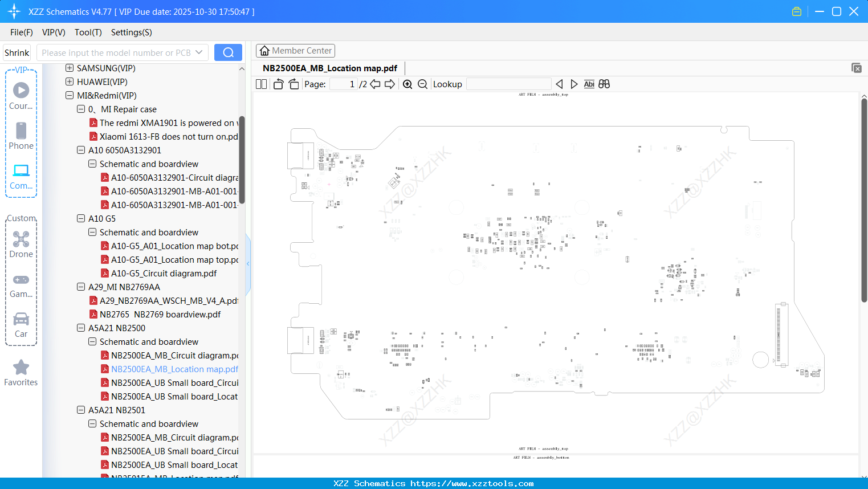
Task: Collapse Schematic and boardview under A5A21 NB2500
Action: pos(92,342)
